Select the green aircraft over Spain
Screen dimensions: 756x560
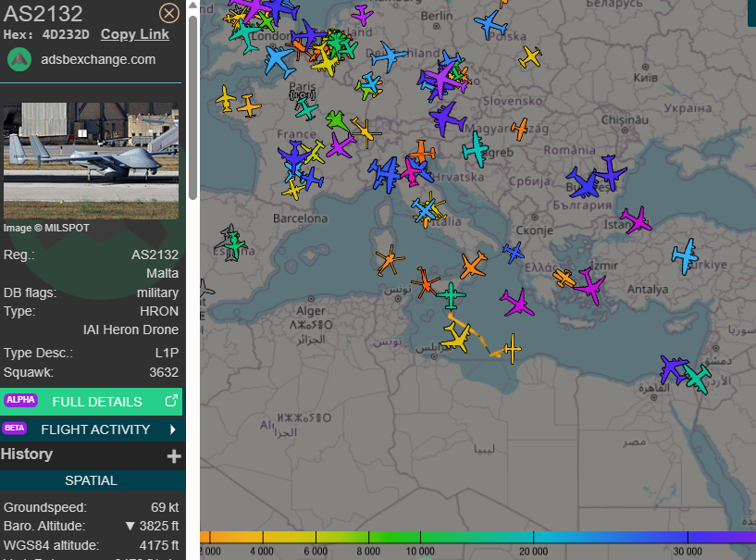(x=235, y=245)
